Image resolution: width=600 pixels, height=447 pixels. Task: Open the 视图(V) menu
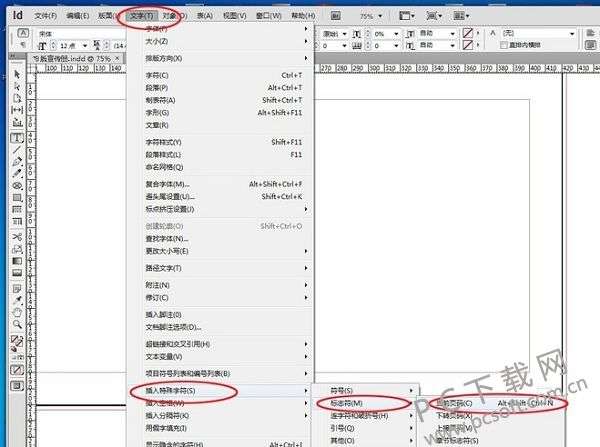click(x=235, y=16)
